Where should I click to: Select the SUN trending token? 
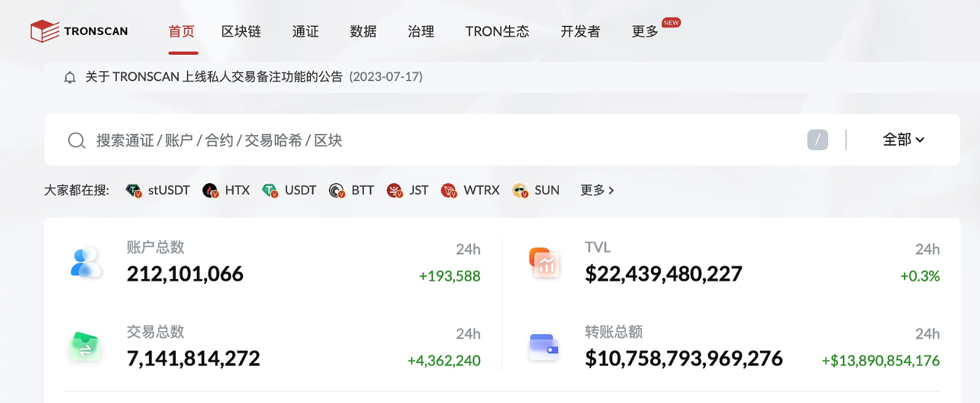click(547, 190)
